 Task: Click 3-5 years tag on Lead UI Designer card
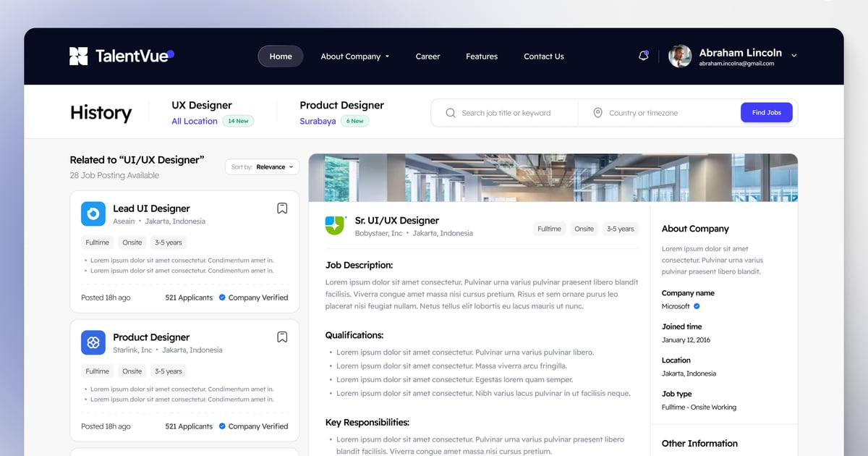(x=169, y=242)
